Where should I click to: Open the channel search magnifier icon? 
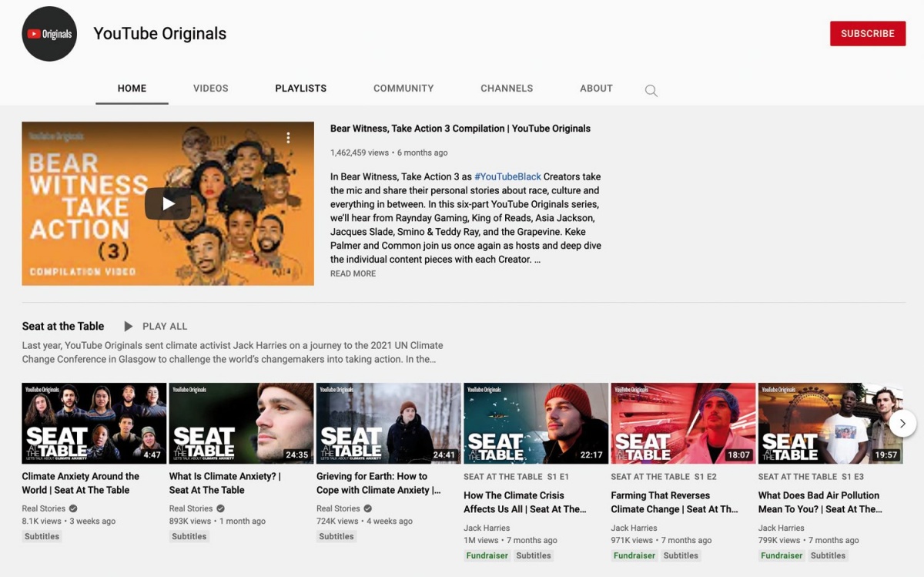click(x=651, y=91)
